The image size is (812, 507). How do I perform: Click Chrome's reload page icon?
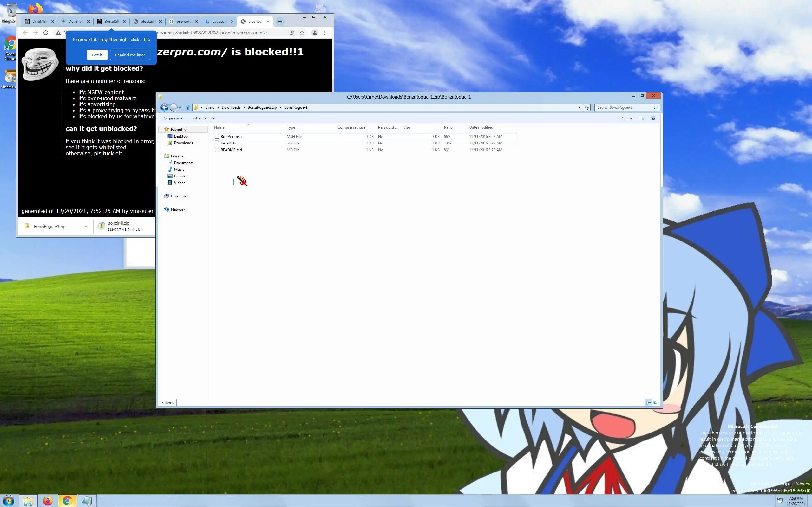(x=46, y=33)
